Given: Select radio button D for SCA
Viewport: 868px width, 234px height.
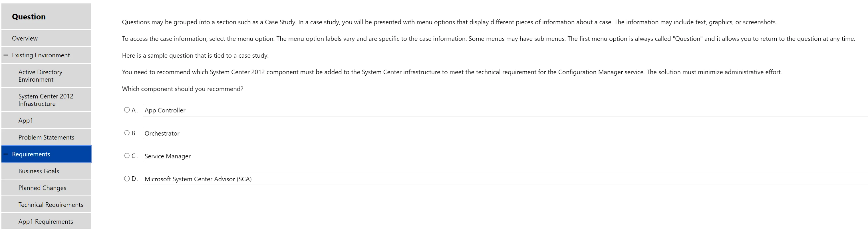Looking at the screenshot, I should (x=127, y=178).
